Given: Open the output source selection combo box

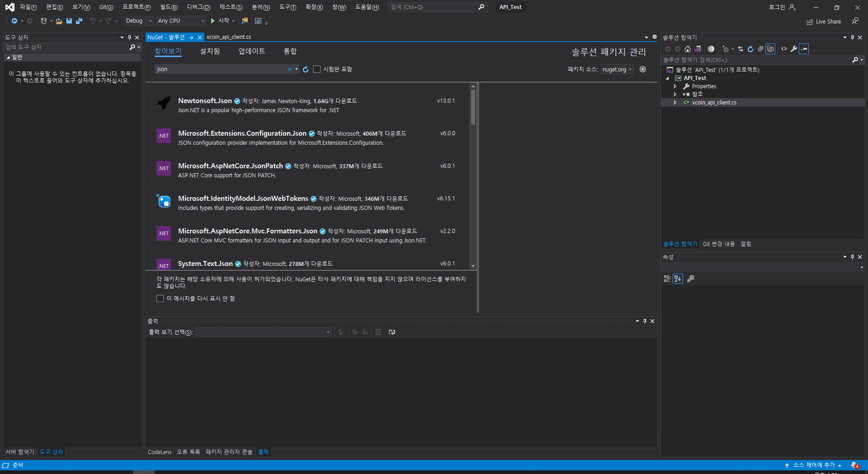Looking at the screenshot, I should pos(264,332).
